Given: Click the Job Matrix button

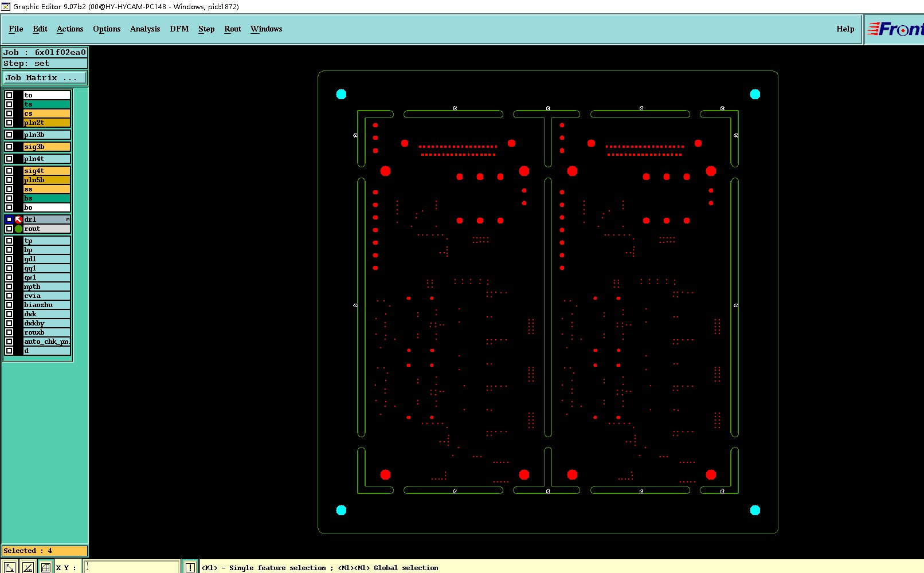Looking at the screenshot, I should coord(45,77).
